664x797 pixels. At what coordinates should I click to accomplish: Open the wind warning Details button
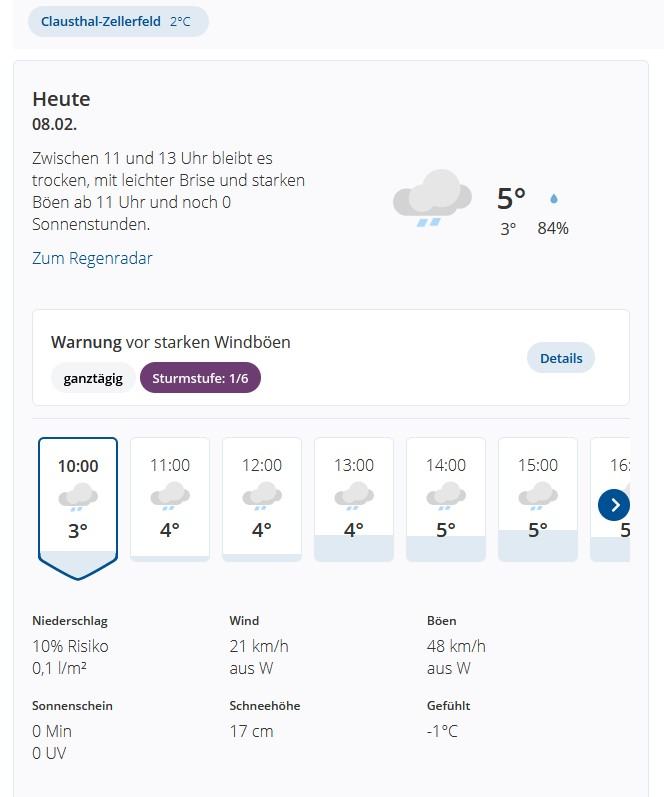pyautogui.click(x=561, y=358)
